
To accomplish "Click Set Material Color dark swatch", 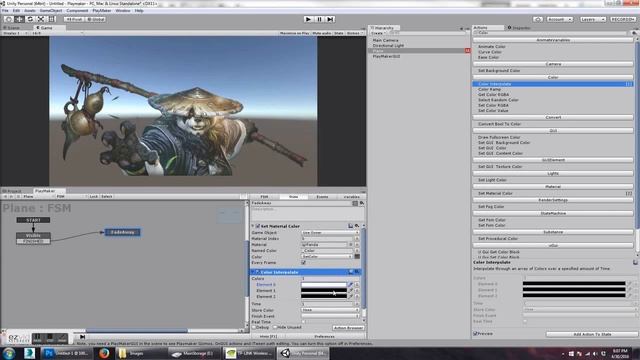I will [357, 256].
